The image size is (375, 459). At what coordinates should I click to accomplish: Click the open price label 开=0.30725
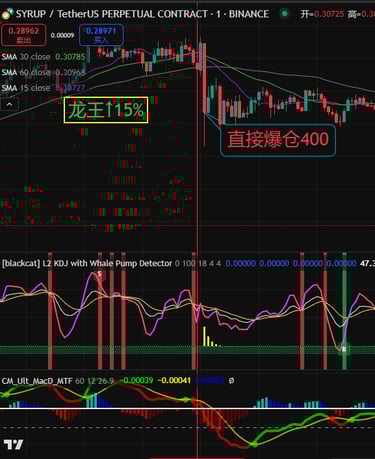[322, 14]
